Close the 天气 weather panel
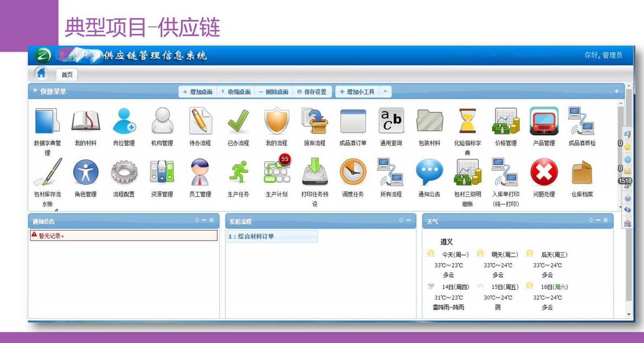 click(605, 220)
